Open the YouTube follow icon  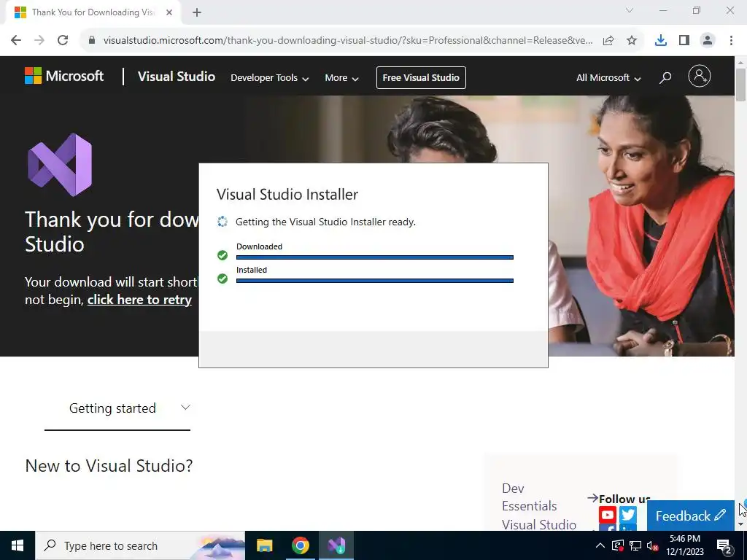pyautogui.click(x=608, y=515)
